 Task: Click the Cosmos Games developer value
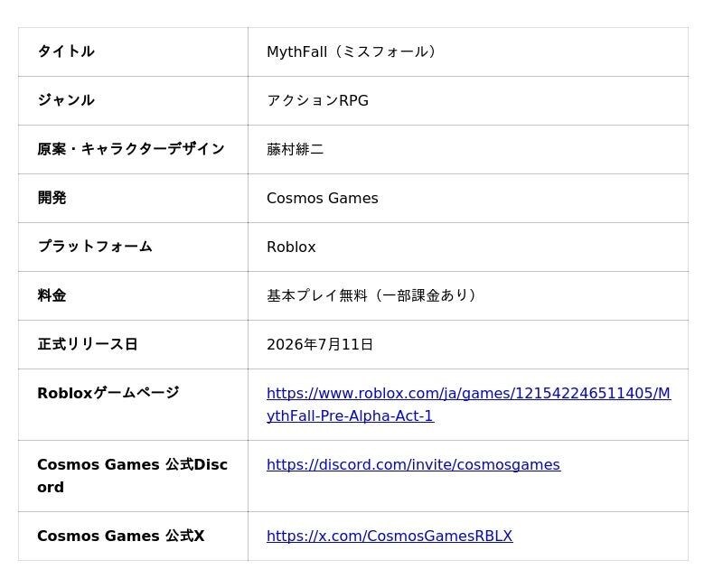[x=323, y=198]
